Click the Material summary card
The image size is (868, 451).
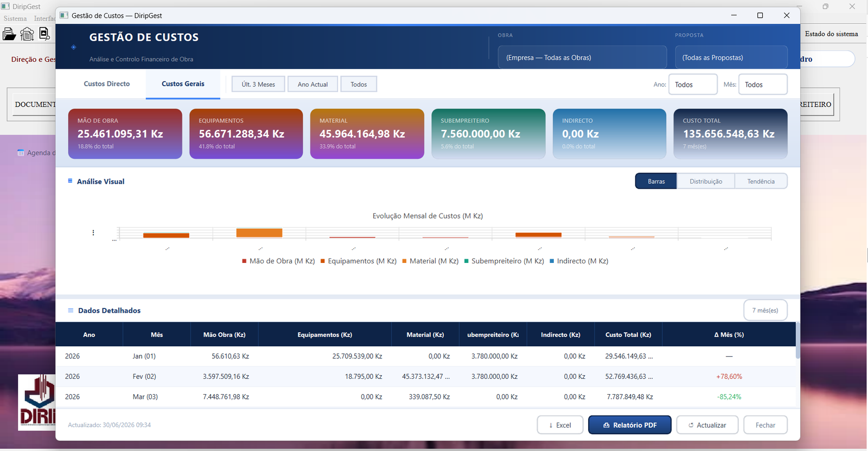367,134
